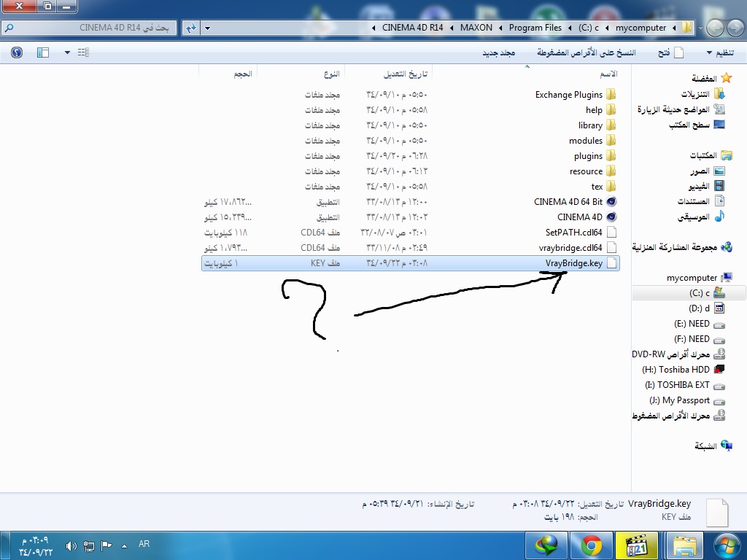
Task: Toggle the preview pane icon
Action: 43,52
